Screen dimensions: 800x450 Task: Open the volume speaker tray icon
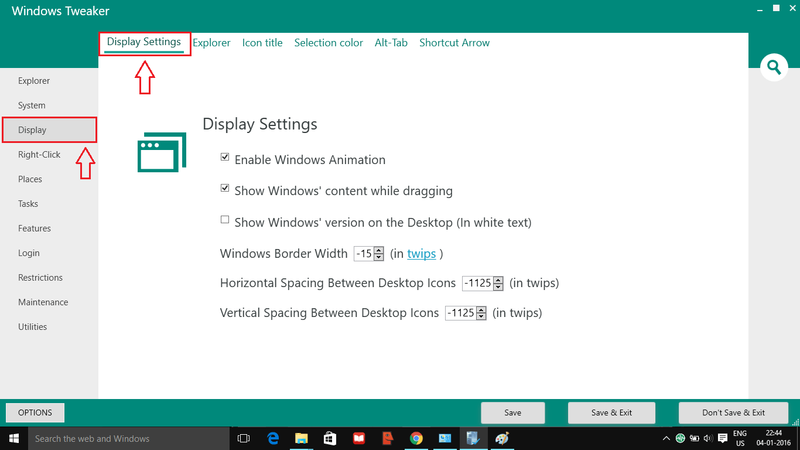(x=708, y=438)
